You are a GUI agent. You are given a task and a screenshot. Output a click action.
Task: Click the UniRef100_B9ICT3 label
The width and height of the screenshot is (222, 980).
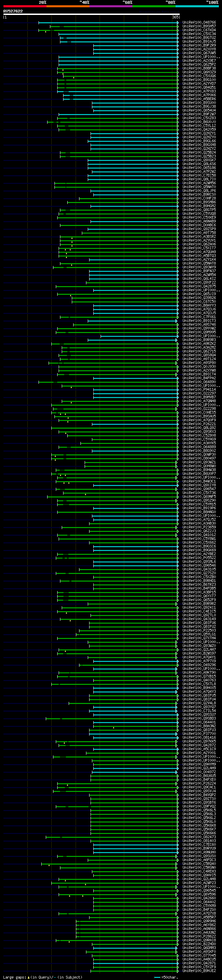coord(199,321)
